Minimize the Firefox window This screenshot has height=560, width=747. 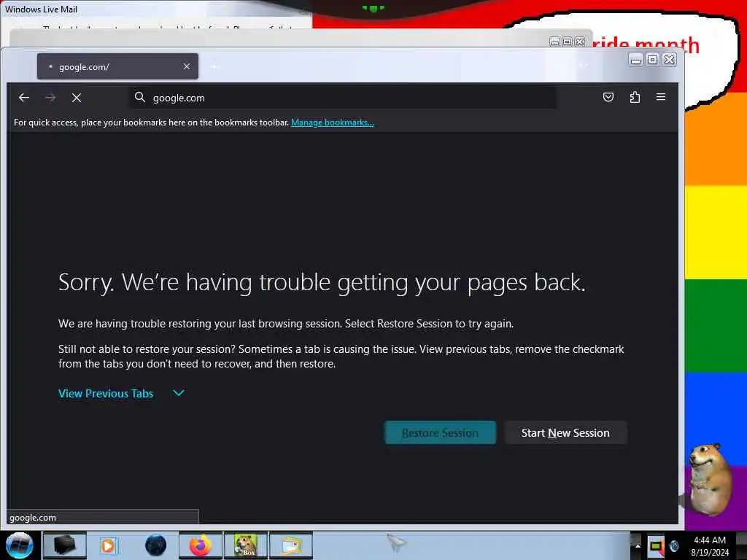coord(635,60)
